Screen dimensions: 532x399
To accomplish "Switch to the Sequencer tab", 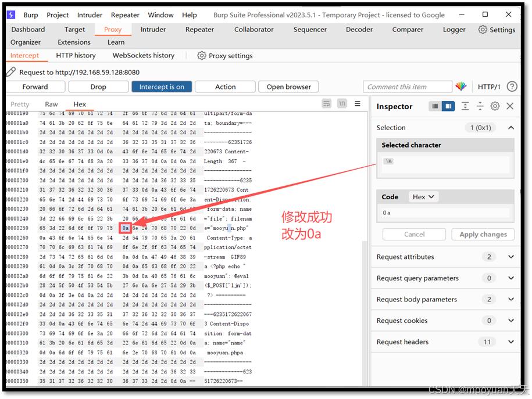I will pyautogui.click(x=310, y=30).
